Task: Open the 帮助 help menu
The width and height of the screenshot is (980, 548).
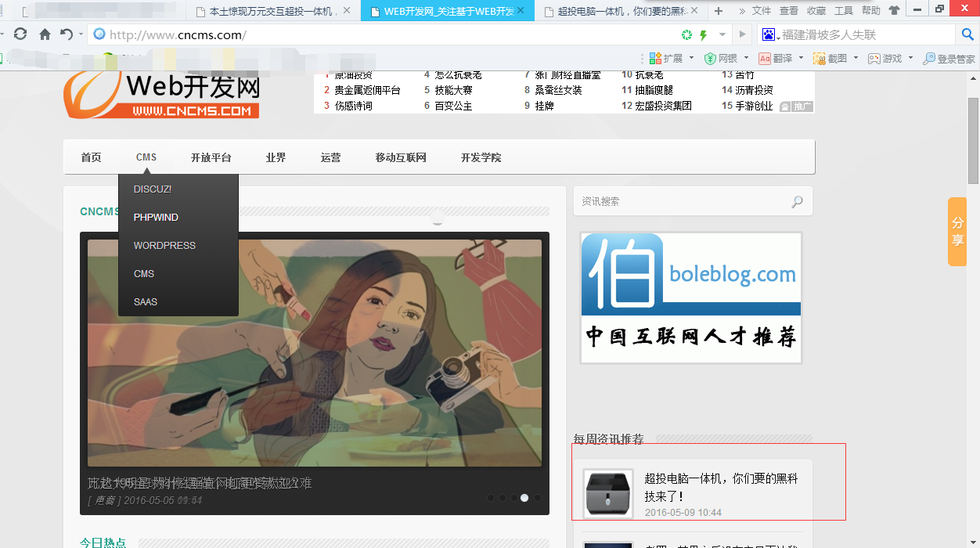Action: 870,11
